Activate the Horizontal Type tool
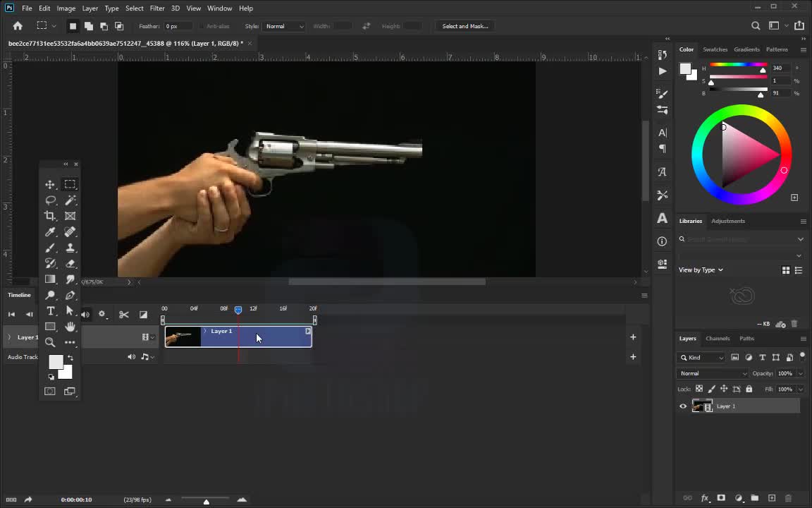Screen dimensions: 812x508 point(50,310)
